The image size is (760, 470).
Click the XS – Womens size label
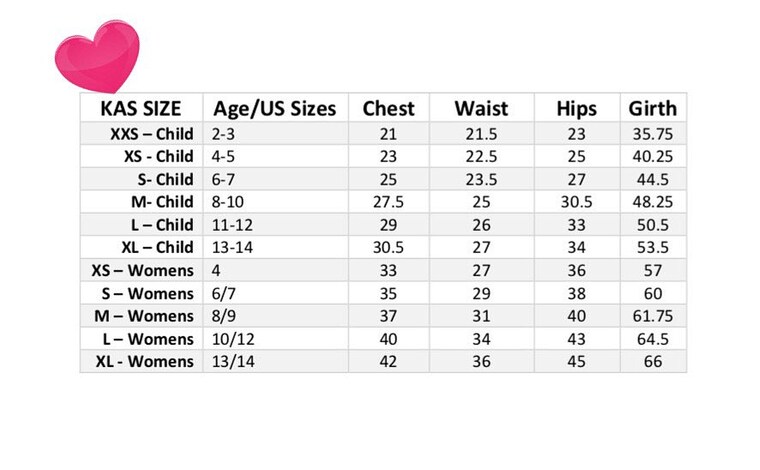pyautogui.click(x=142, y=270)
